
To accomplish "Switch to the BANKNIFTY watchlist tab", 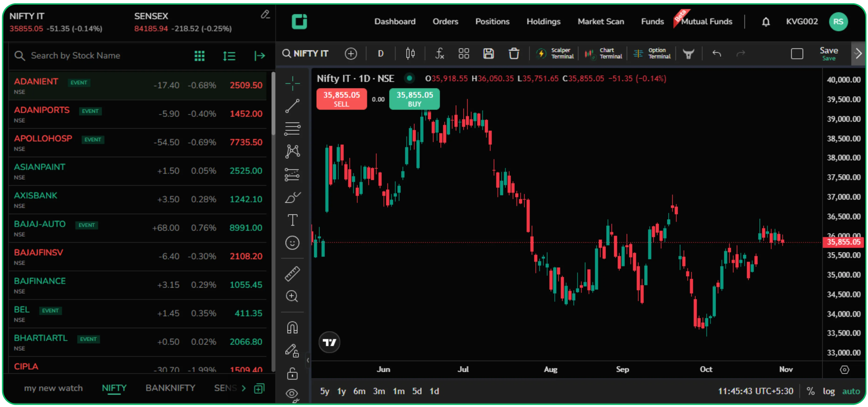I will coord(170,388).
